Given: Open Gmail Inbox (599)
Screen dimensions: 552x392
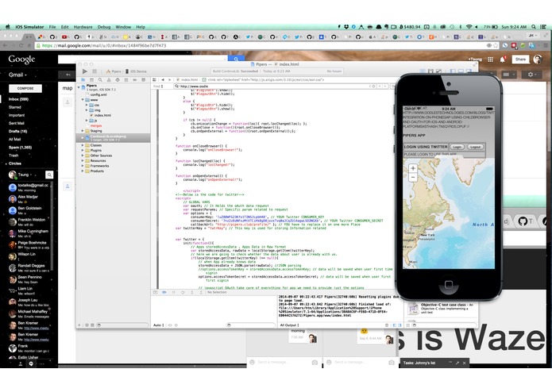Looking at the screenshot, I should tap(18, 99).
